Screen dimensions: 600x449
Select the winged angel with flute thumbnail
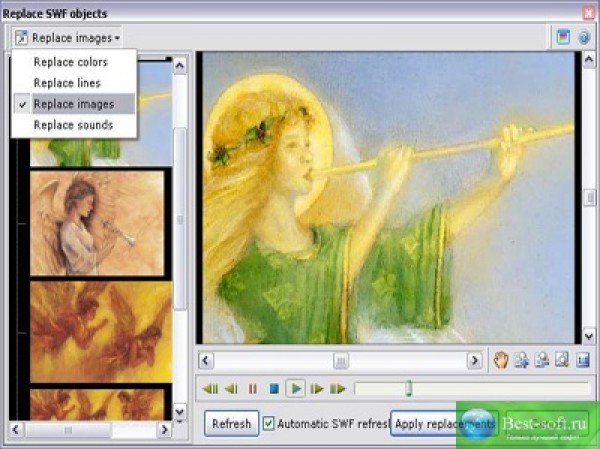(x=97, y=223)
